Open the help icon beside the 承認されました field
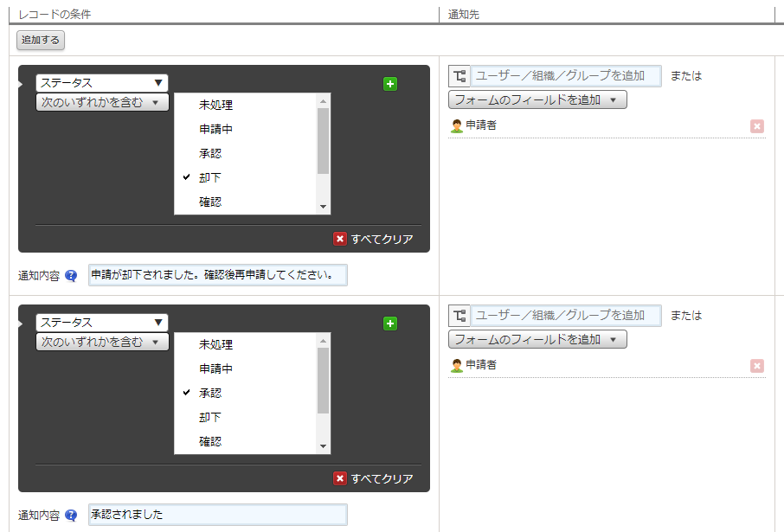 [71, 515]
